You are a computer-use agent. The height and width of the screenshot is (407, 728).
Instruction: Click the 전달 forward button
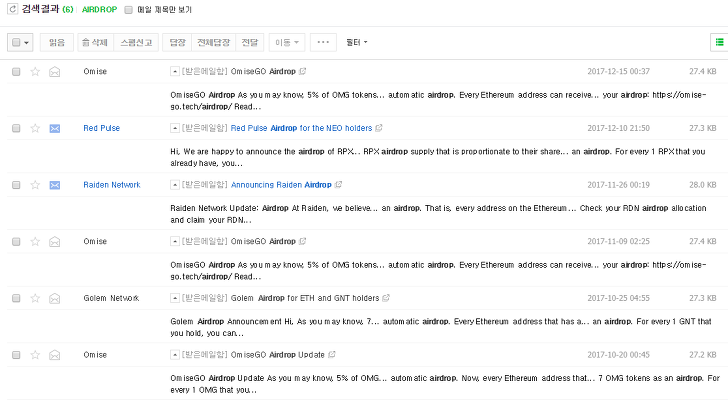pos(249,42)
